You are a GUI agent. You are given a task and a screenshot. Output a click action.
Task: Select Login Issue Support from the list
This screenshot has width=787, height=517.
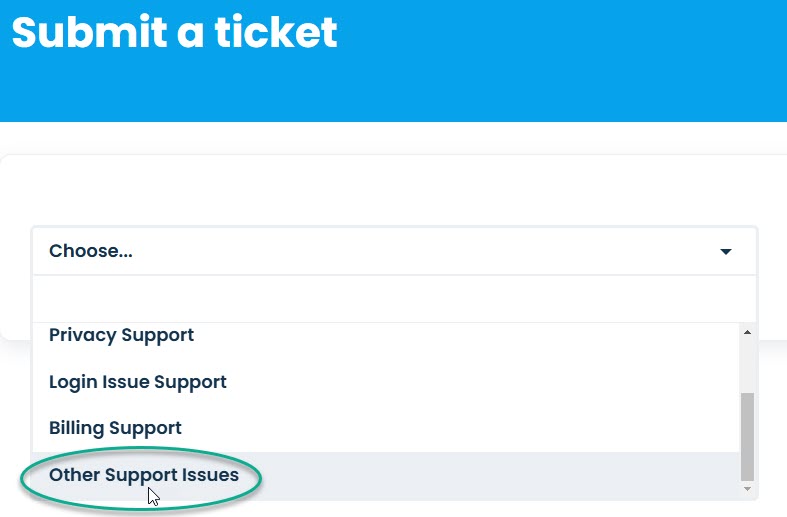click(138, 382)
